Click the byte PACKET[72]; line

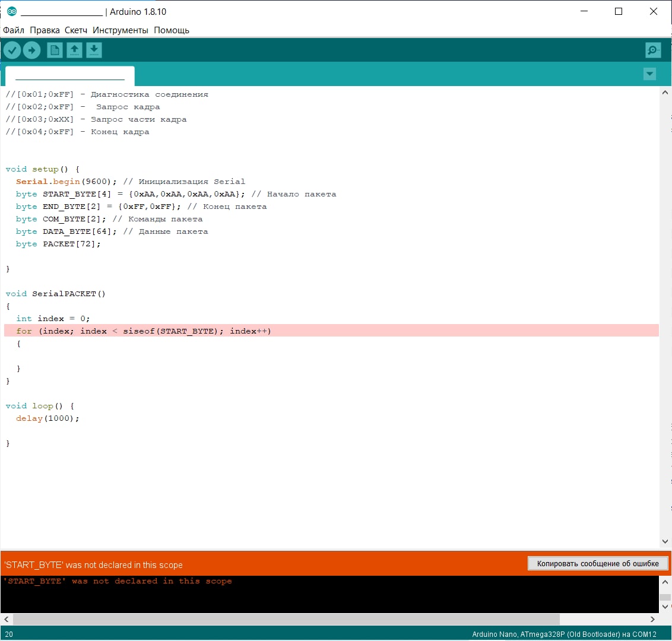point(58,243)
